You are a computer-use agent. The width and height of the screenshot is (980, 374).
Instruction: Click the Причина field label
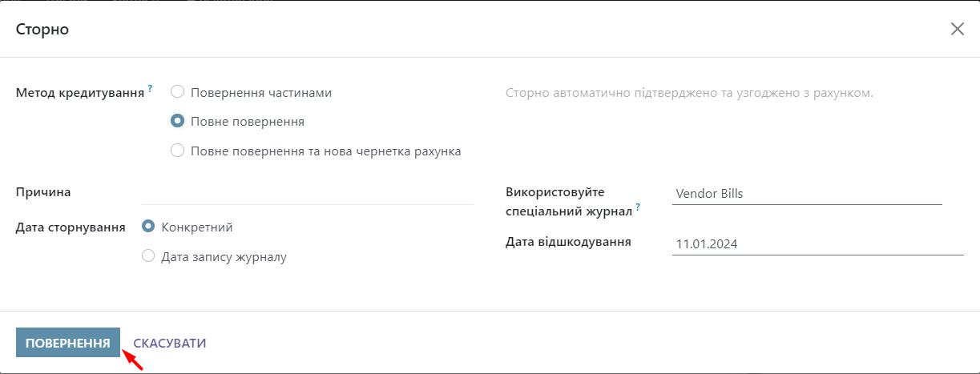pos(43,192)
